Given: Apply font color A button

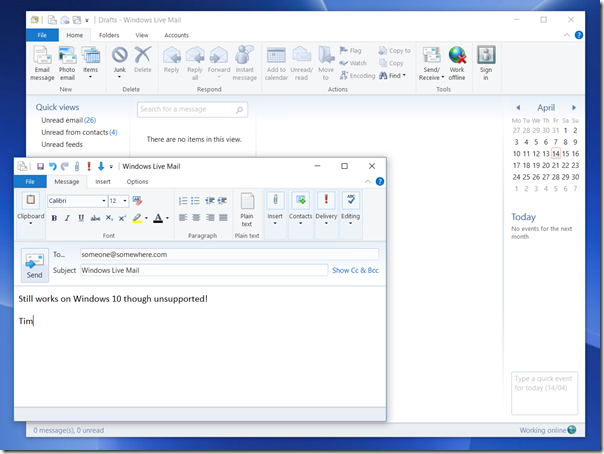Looking at the screenshot, I should click(x=158, y=218).
